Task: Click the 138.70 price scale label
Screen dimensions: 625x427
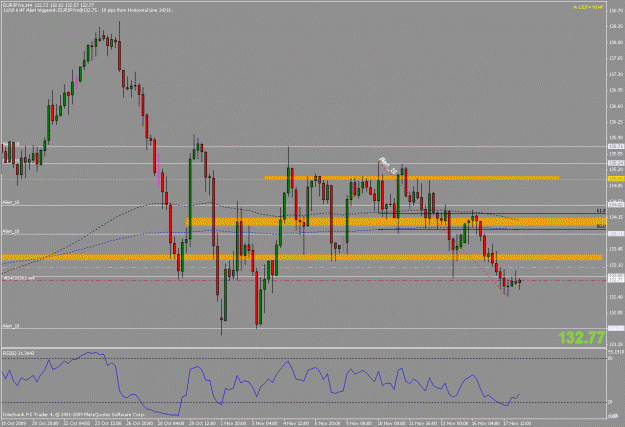Action: (616, 10)
